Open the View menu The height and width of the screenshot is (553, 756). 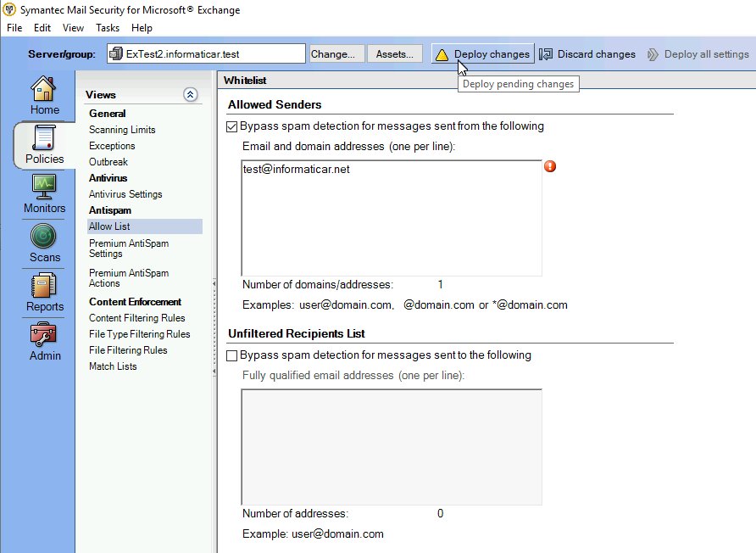(x=73, y=28)
